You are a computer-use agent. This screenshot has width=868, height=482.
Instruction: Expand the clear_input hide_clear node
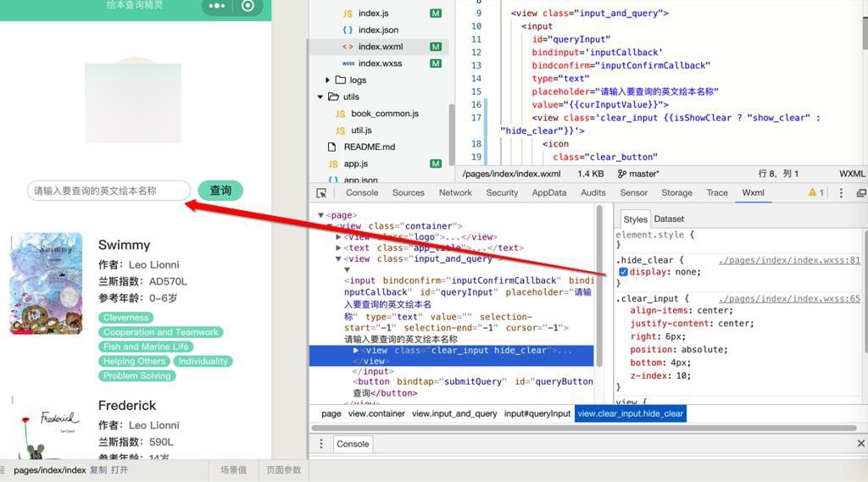click(355, 351)
